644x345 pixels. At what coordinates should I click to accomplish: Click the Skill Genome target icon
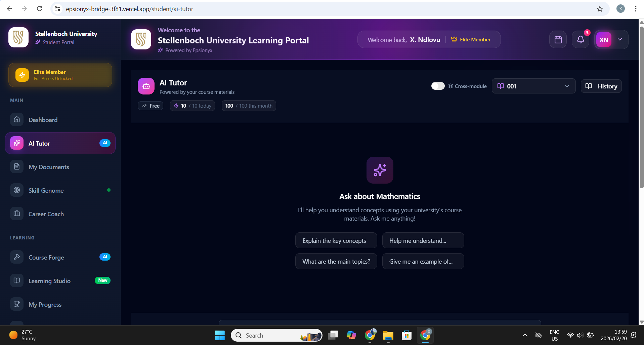click(x=17, y=190)
